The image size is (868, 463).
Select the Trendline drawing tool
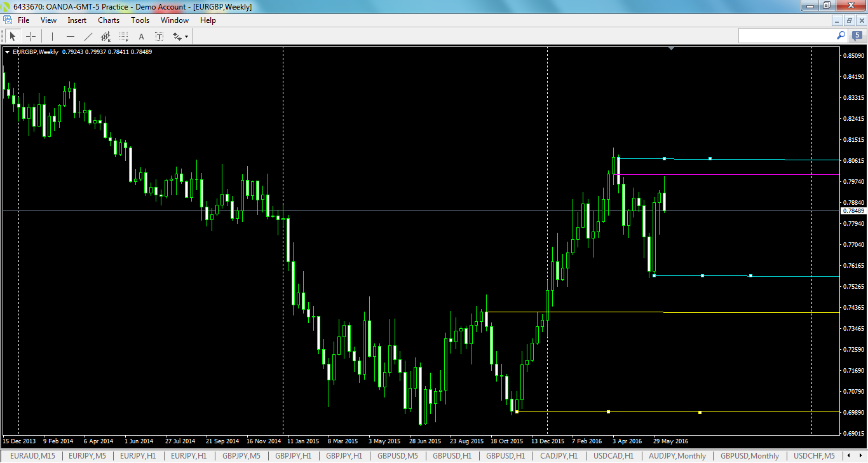coord(88,36)
